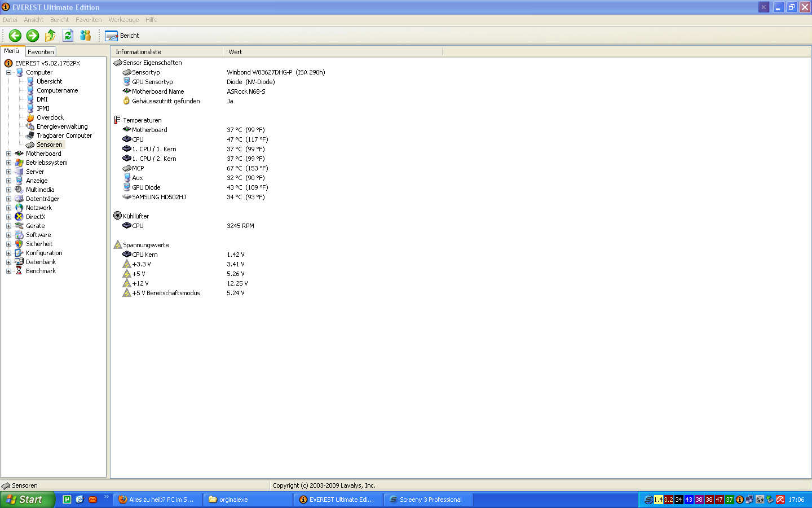Open Computername in the tree
The height and width of the screenshot is (508, 812).
click(x=57, y=90)
